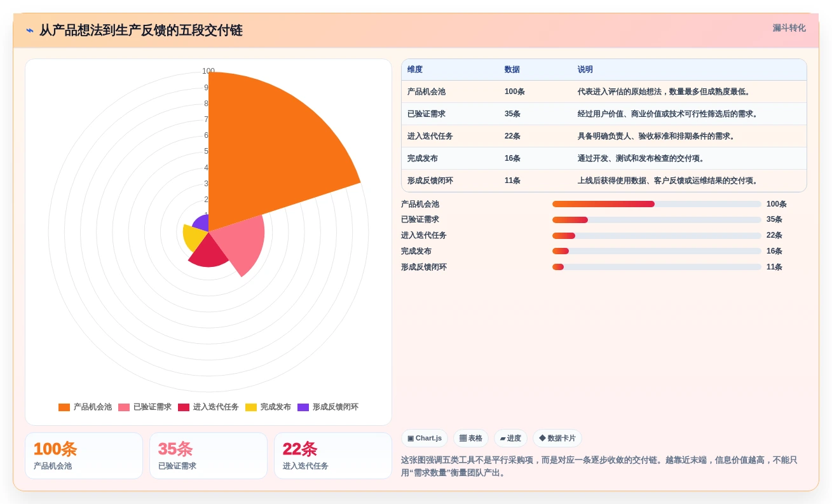Click the 完成发布 progress bar
Viewport: 832px width, 504px height.
click(657, 251)
